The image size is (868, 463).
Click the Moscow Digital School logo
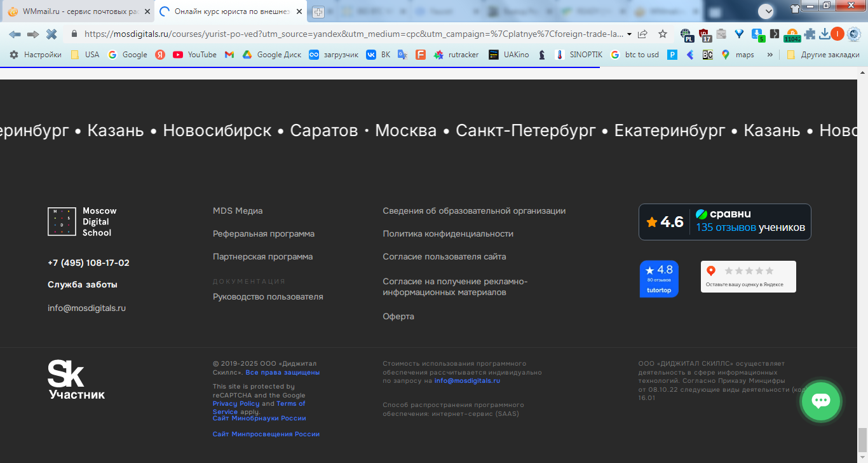(82, 221)
